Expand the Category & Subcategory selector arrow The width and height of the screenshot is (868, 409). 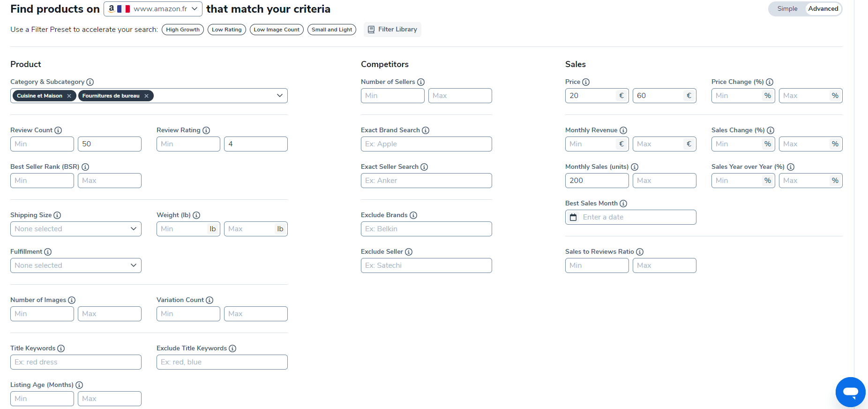pos(280,96)
